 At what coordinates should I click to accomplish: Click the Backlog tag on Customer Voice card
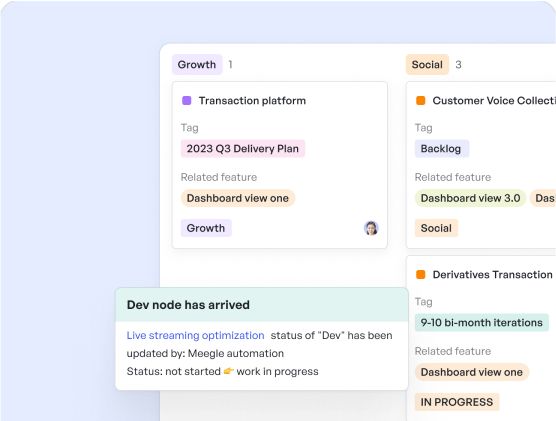(441, 149)
